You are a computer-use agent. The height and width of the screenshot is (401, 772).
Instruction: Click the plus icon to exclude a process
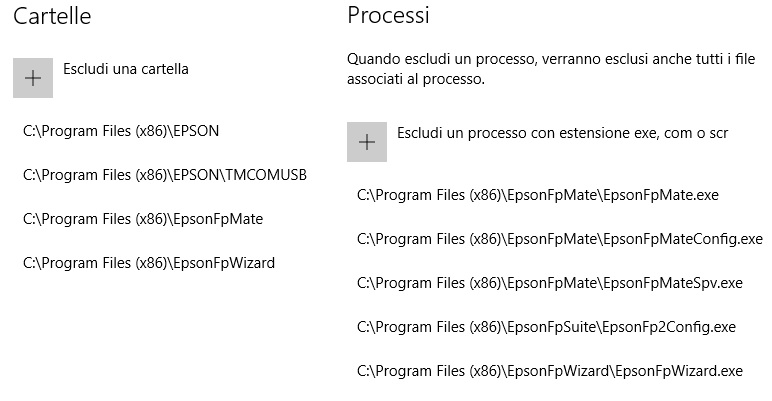coord(367,142)
